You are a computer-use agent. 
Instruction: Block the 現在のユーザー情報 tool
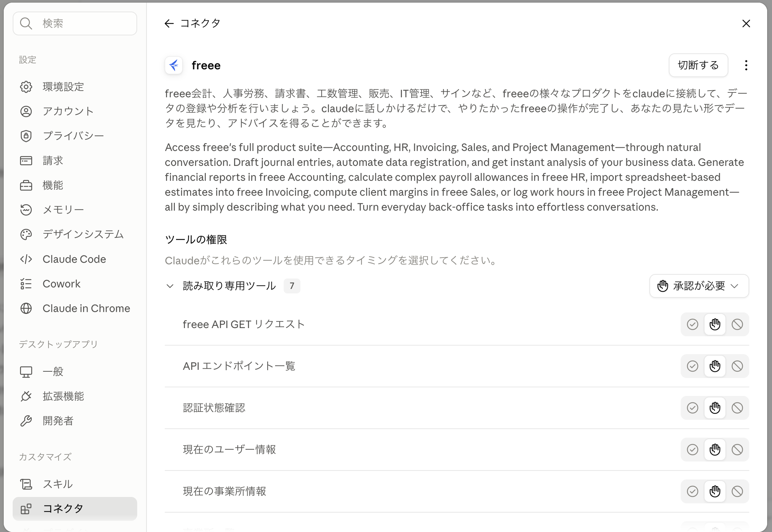pos(737,450)
